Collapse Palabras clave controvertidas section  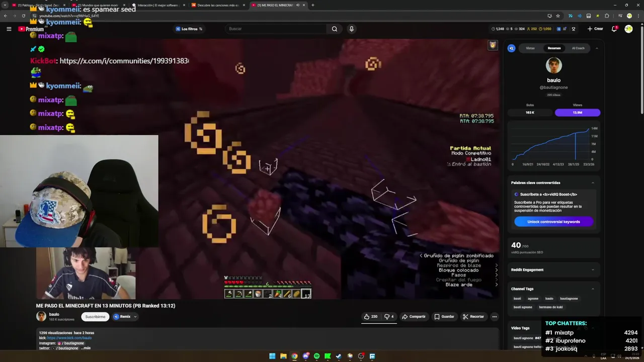click(x=593, y=183)
